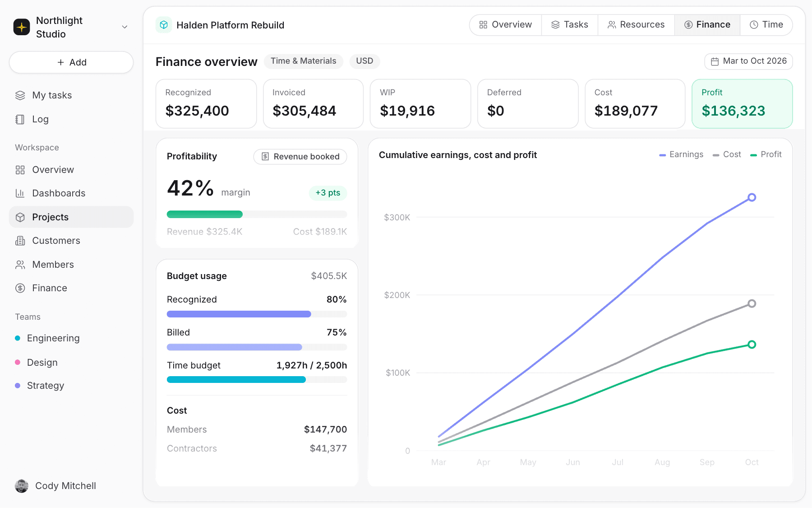Click the Invoiced amount $305,484

click(304, 111)
